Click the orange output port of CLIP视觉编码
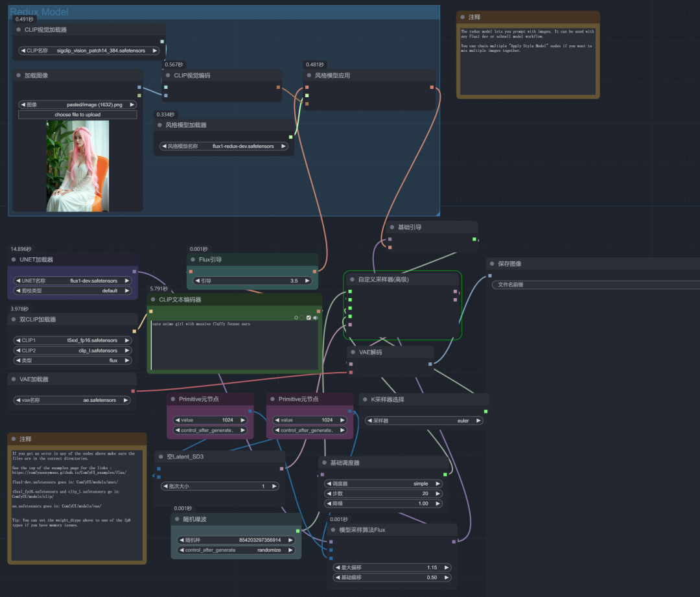700x597 pixels. [278, 87]
